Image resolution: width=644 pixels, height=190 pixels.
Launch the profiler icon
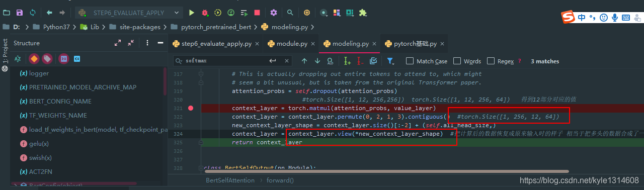(x=231, y=12)
